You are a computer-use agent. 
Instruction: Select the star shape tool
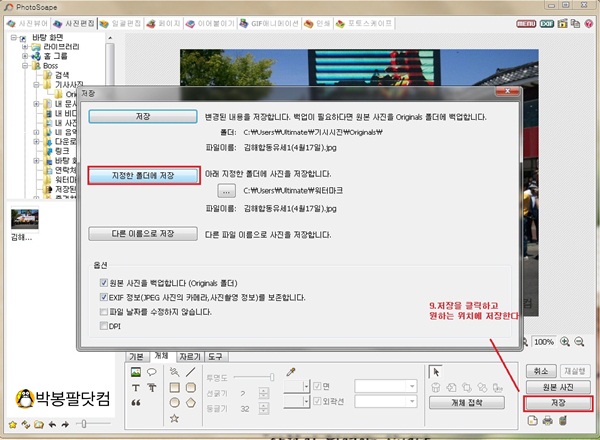coord(173,419)
